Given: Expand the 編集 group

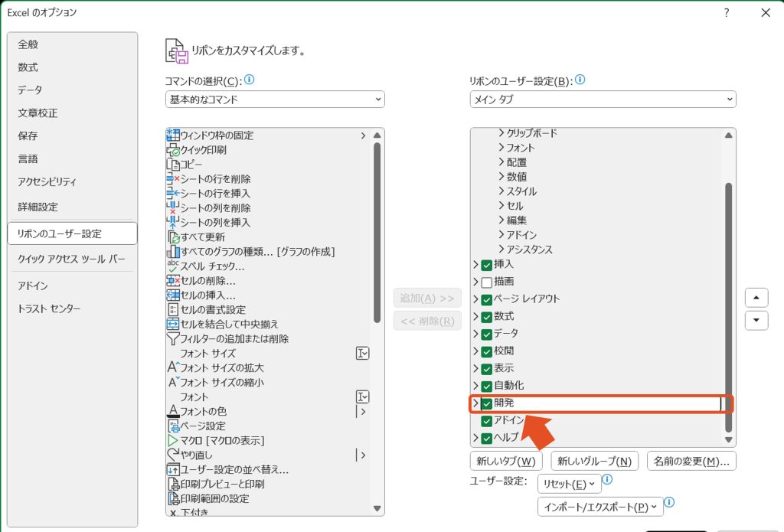Looking at the screenshot, I should (x=501, y=220).
